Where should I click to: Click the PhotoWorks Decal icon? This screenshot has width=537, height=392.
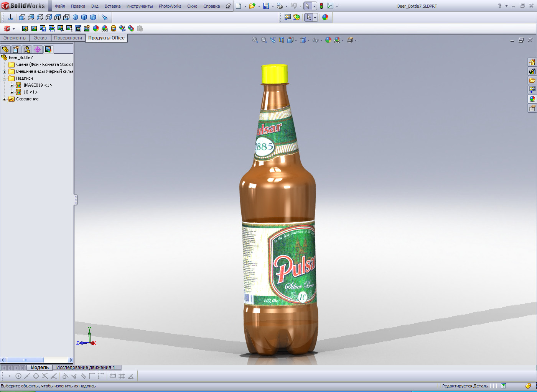[114, 28]
